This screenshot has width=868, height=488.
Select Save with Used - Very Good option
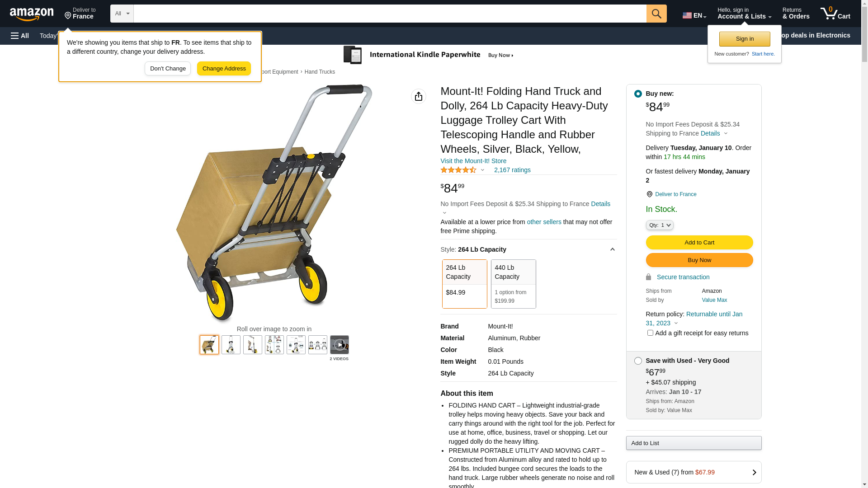pyautogui.click(x=638, y=361)
